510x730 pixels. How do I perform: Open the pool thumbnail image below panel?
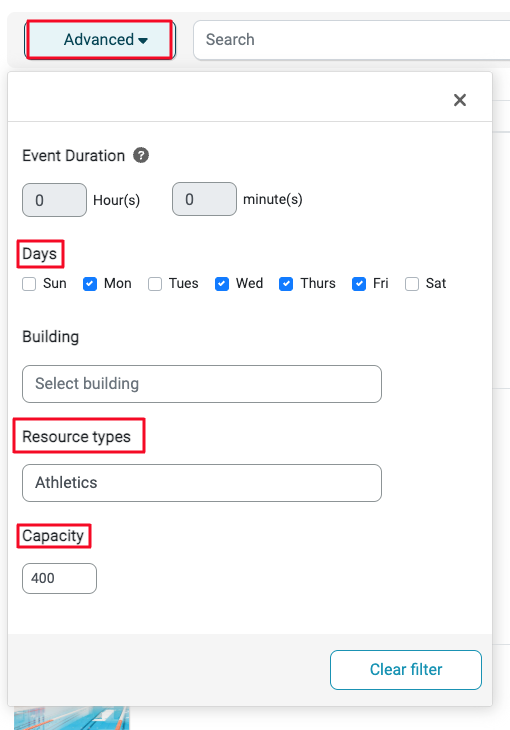click(72, 718)
